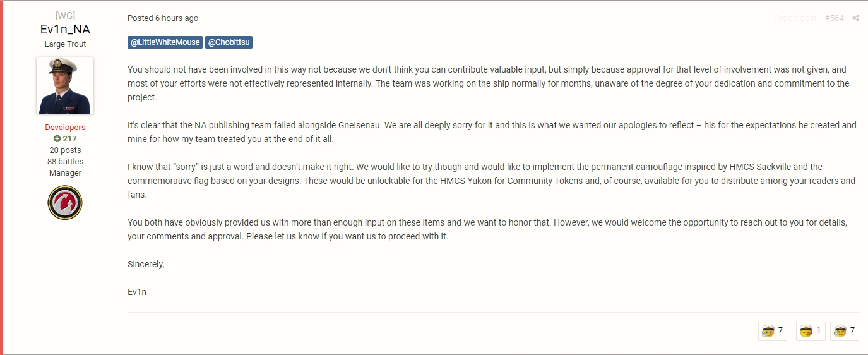Click the Manager role label
This screenshot has height=355, width=868.
click(x=65, y=173)
